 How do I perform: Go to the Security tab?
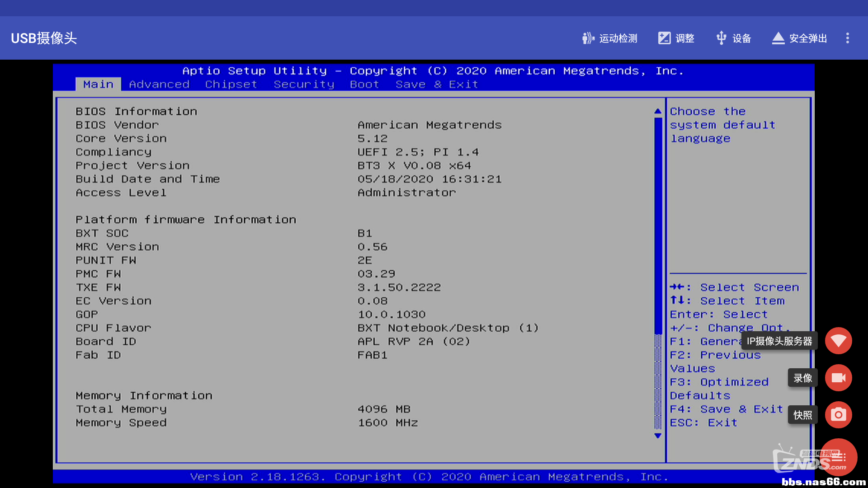pos(304,84)
